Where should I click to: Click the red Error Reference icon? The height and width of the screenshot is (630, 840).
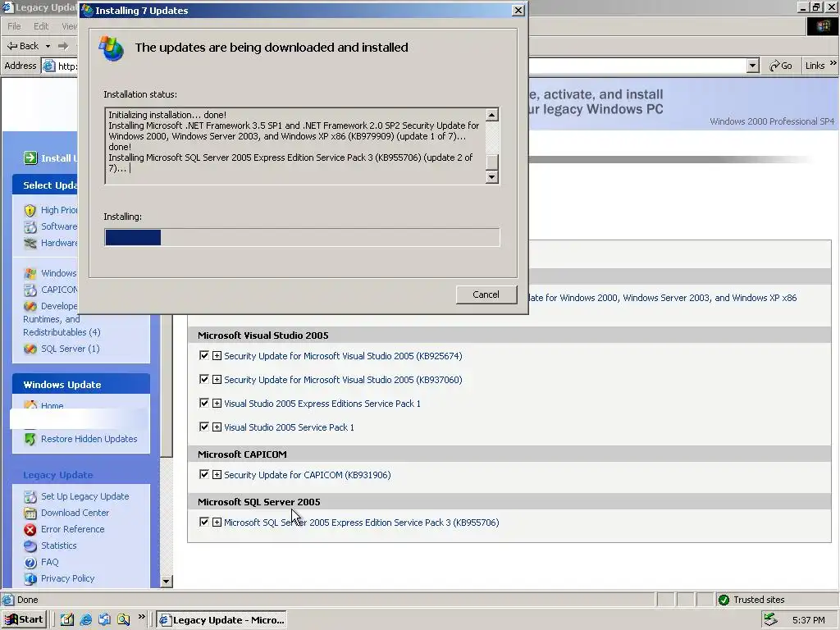[30, 529]
